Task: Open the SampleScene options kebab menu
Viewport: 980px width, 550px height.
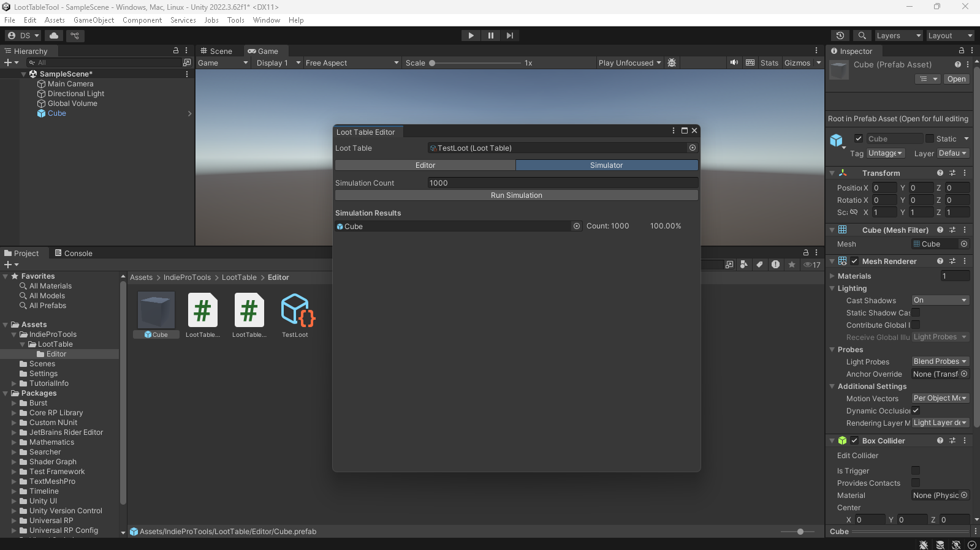Action: pos(187,74)
